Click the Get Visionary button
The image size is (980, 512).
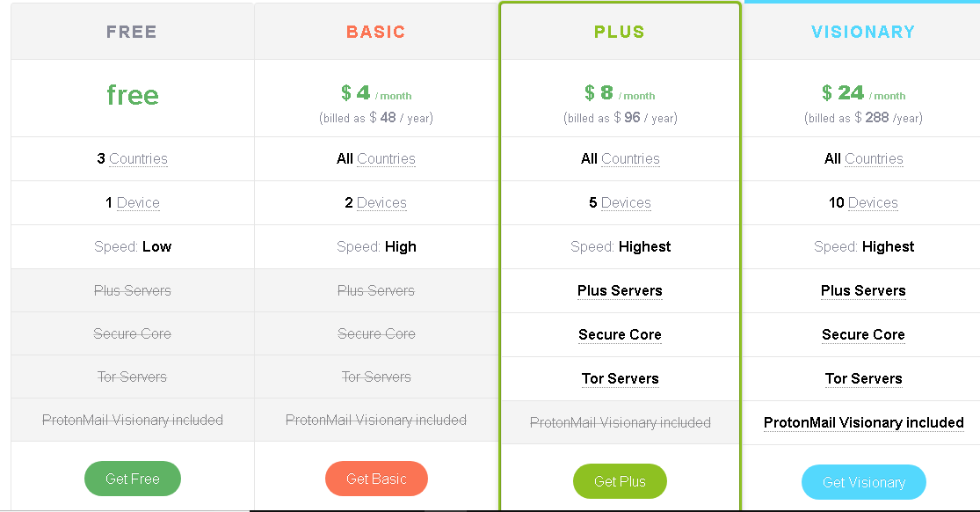[x=863, y=482]
